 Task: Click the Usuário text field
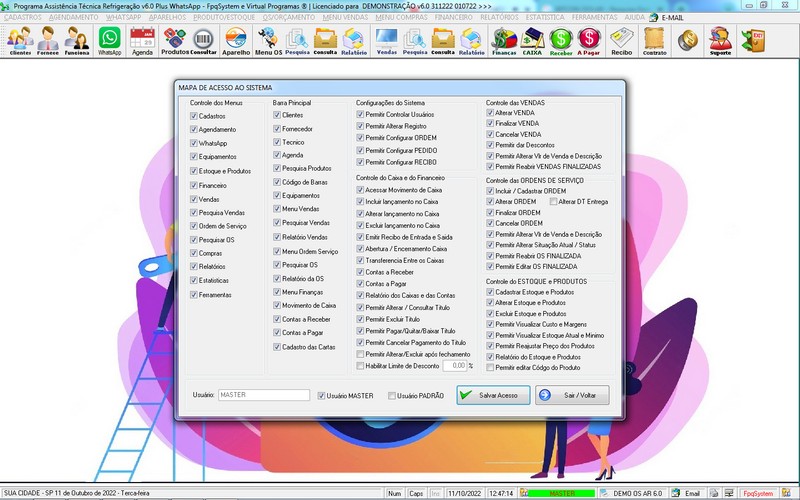point(263,395)
